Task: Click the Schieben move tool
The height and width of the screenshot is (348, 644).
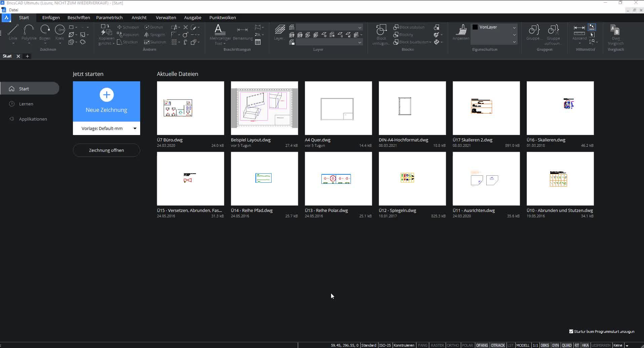Action: pos(128,27)
